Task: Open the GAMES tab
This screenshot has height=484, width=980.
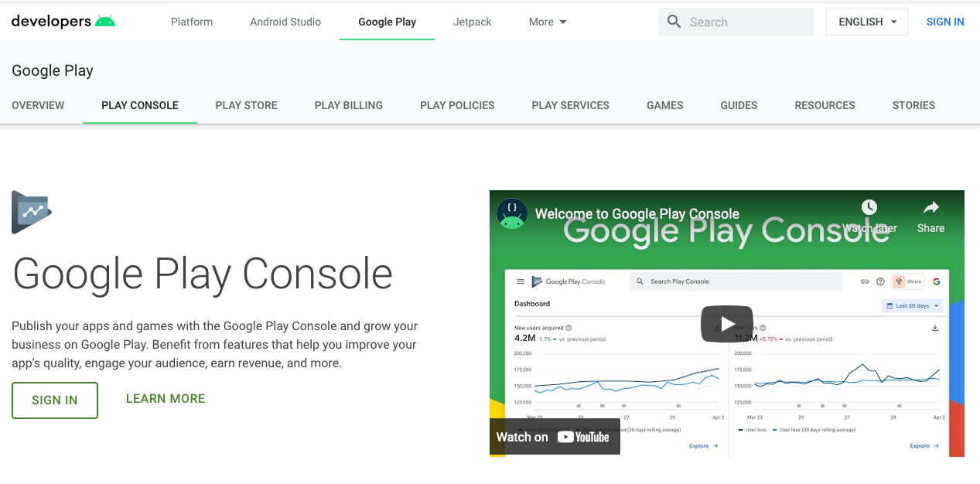Action: point(665,105)
